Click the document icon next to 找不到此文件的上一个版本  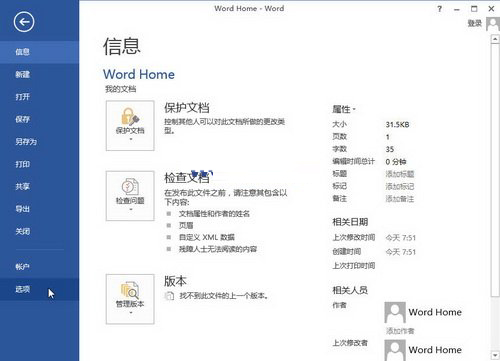(x=170, y=296)
